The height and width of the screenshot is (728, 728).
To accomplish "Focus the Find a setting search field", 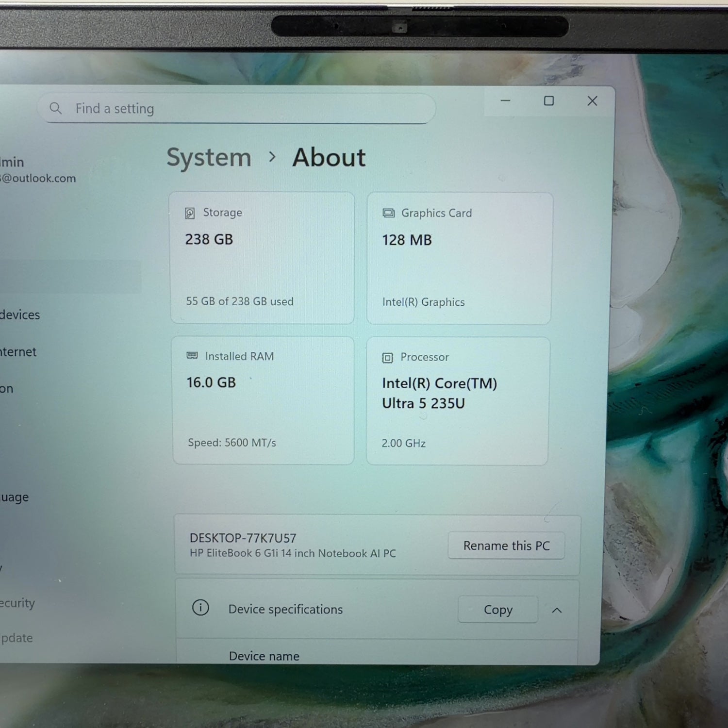I will coord(243,109).
